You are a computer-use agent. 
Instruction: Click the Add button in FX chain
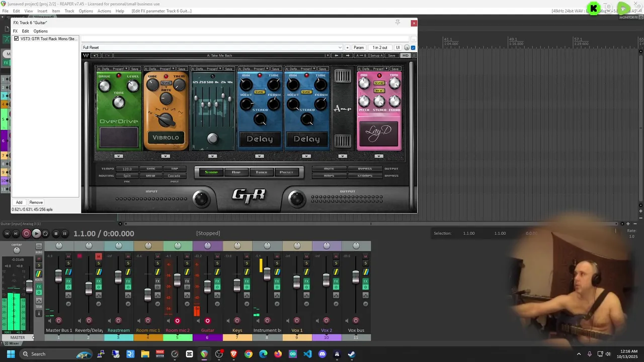[x=19, y=202]
